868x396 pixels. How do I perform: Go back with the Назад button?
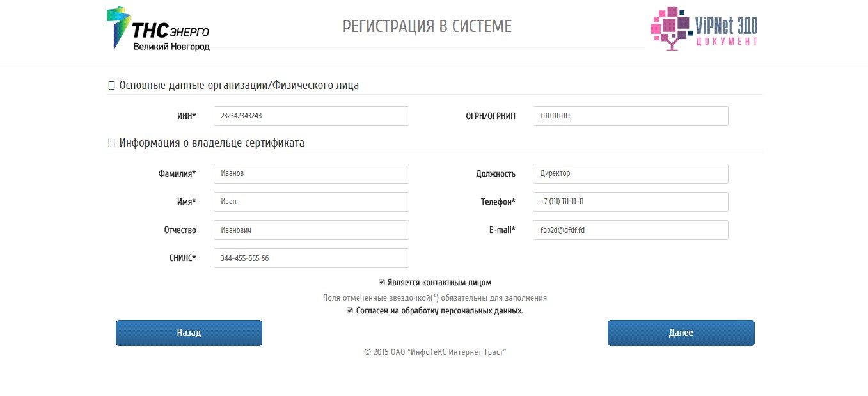pos(189,333)
